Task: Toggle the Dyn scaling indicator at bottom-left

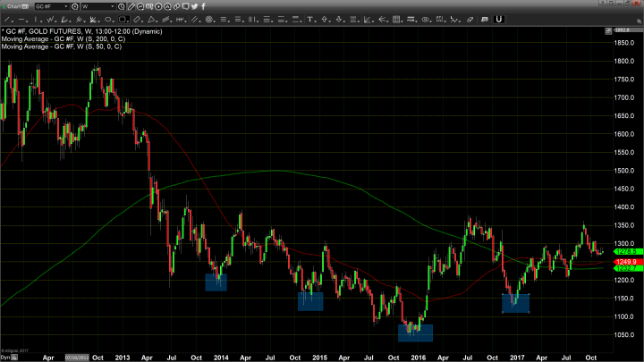Action: 4,356
